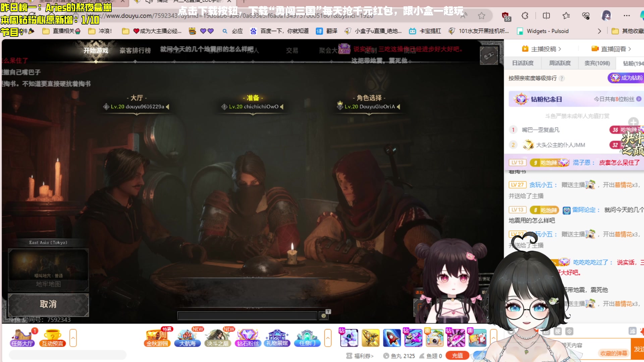The width and height of the screenshot is (644, 362).
Task: Switch to 贵宾(1098) tab
Action: pos(597,63)
